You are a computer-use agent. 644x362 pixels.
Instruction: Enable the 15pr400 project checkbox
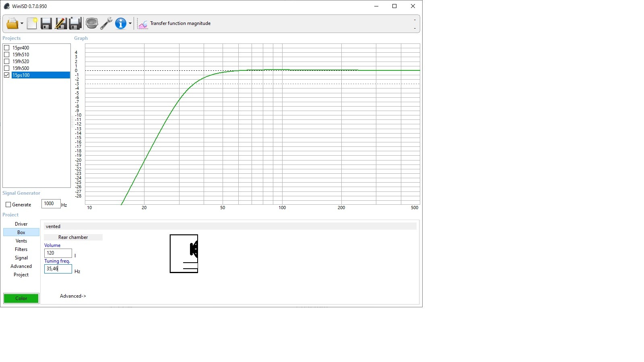6,47
